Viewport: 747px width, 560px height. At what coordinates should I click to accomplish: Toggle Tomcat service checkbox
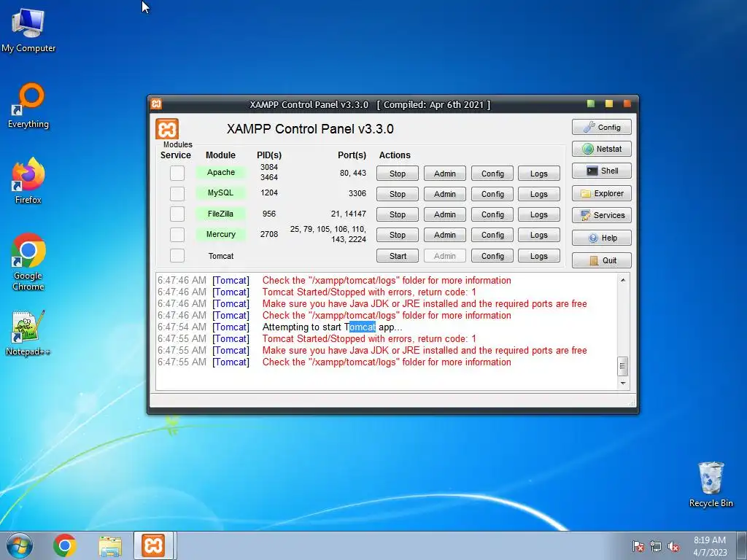point(177,256)
